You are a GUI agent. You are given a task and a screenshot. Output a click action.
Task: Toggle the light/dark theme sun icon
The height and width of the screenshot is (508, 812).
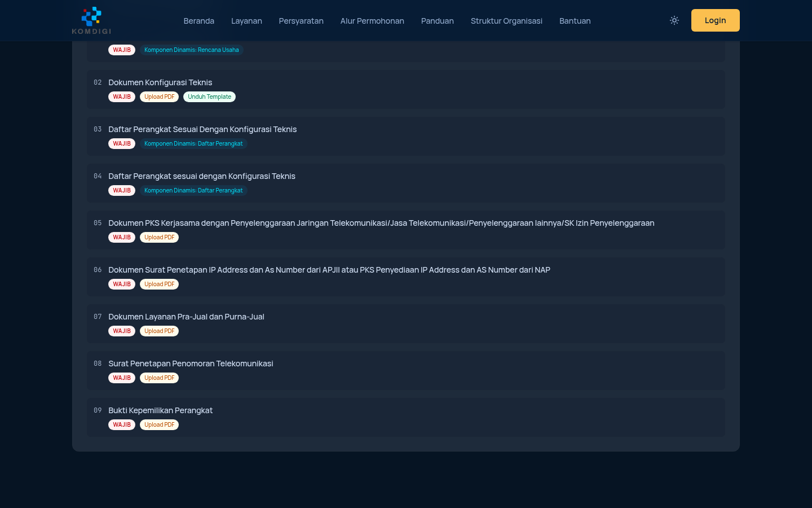point(674,20)
